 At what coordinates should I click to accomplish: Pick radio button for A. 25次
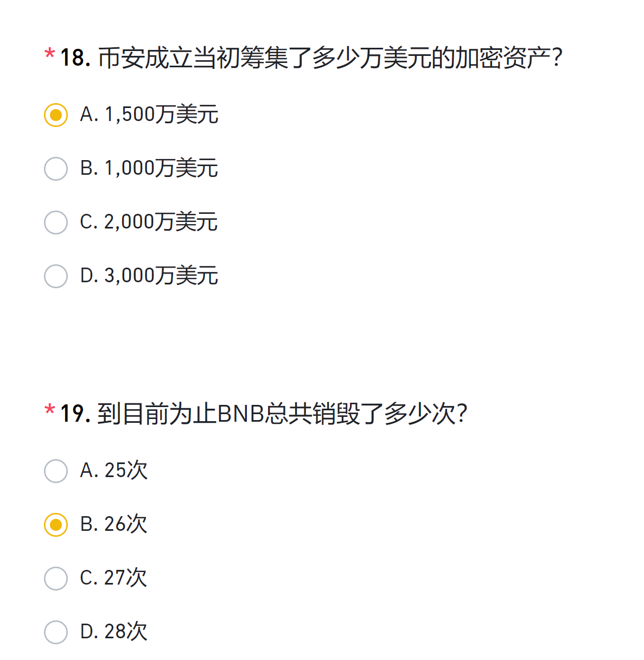tap(56, 471)
